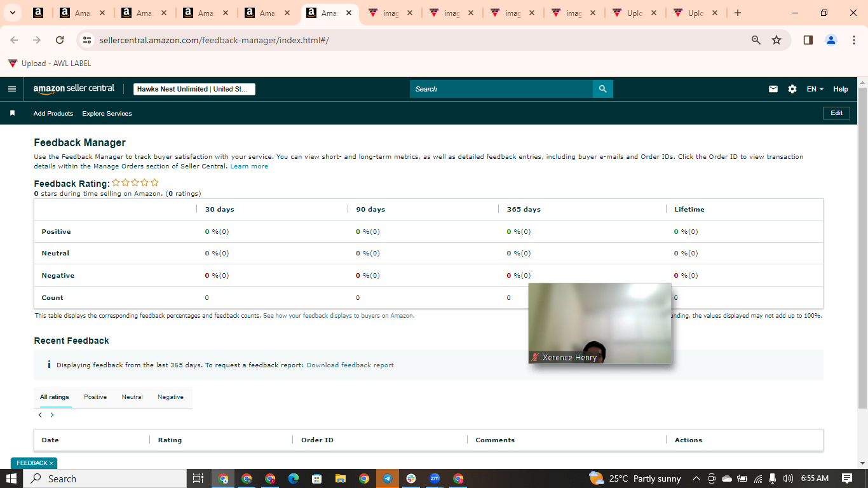Open Telegram from the taskbar
Screen dimensions: 868x488
point(387,478)
